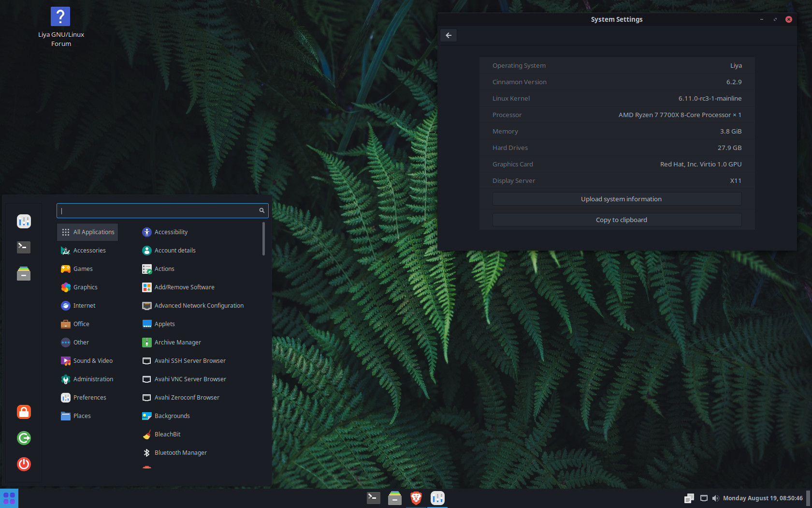
Task: Click the application menu launcher in panel
Action: point(9,498)
